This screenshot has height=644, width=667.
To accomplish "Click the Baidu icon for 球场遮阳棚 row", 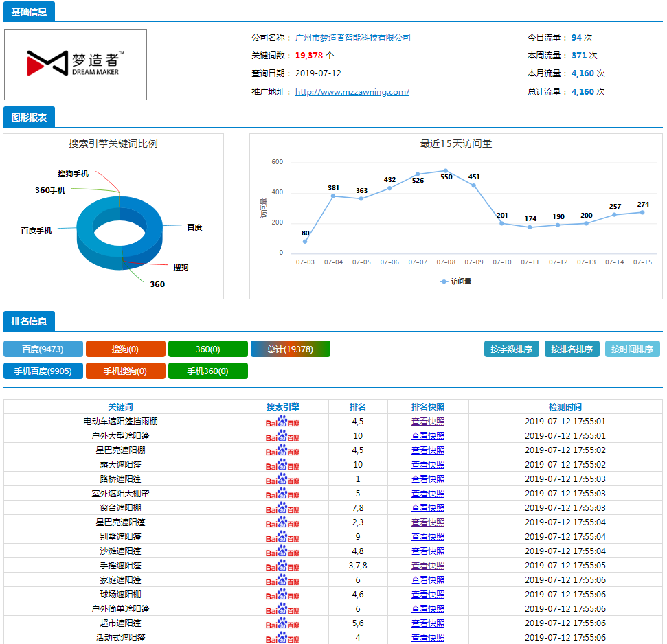I will click(x=283, y=595).
